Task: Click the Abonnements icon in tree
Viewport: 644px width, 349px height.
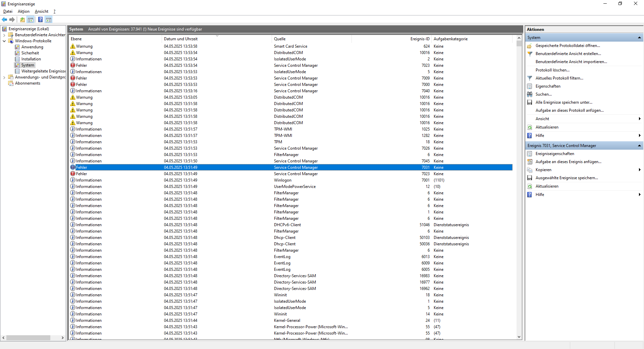Action: tap(11, 83)
